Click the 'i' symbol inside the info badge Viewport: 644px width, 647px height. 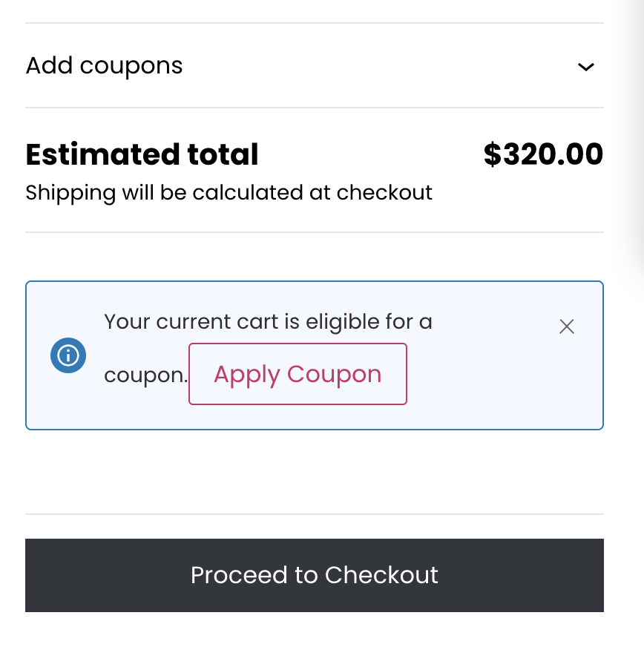68,355
